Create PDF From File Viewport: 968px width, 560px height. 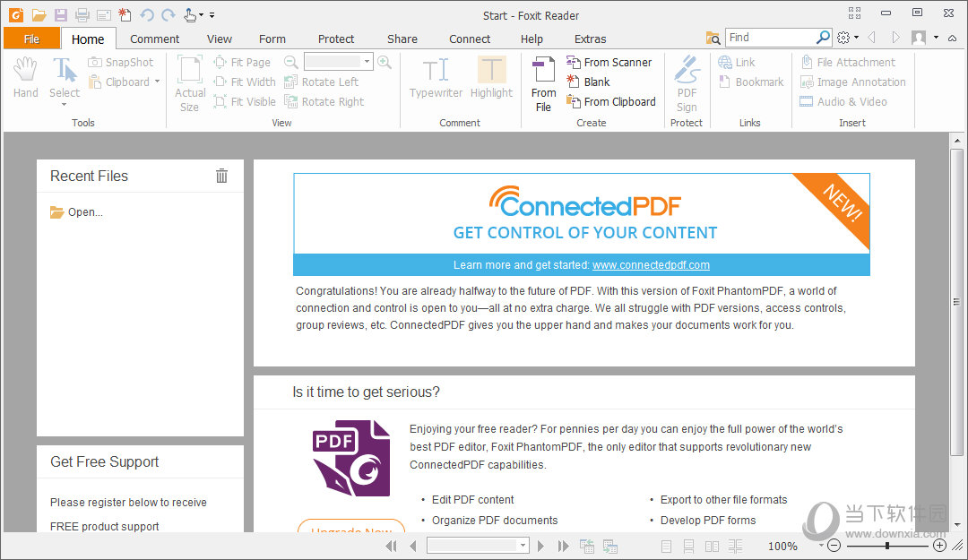[x=543, y=83]
